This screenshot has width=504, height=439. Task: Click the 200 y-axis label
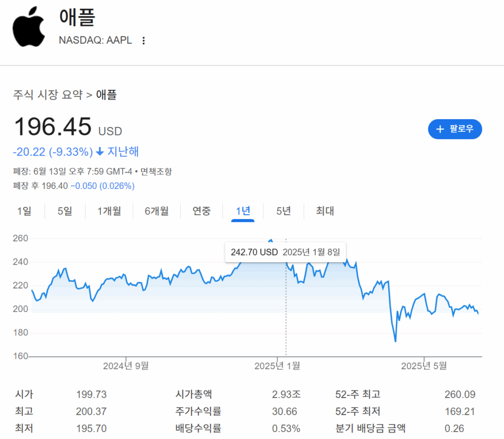[20, 309]
